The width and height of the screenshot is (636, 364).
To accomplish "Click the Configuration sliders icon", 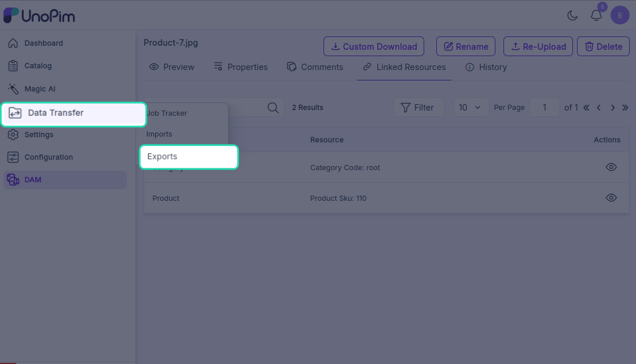I will click(13, 157).
